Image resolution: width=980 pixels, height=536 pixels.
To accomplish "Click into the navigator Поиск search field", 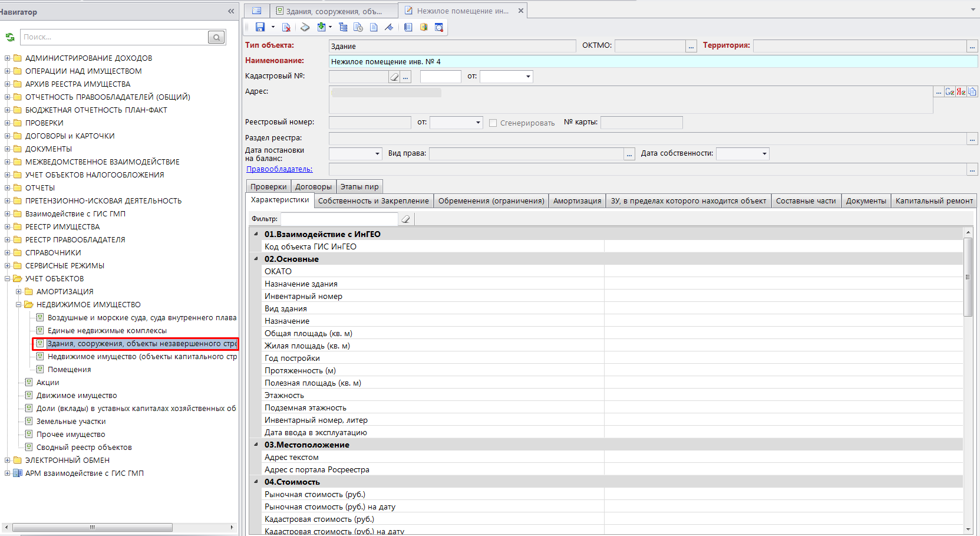I will pos(114,37).
